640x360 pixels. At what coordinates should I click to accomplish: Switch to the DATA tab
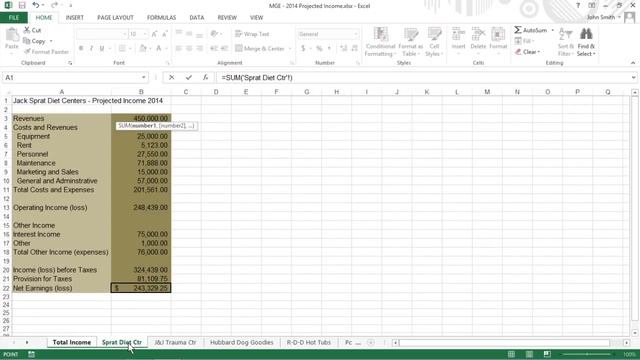click(197, 18)
